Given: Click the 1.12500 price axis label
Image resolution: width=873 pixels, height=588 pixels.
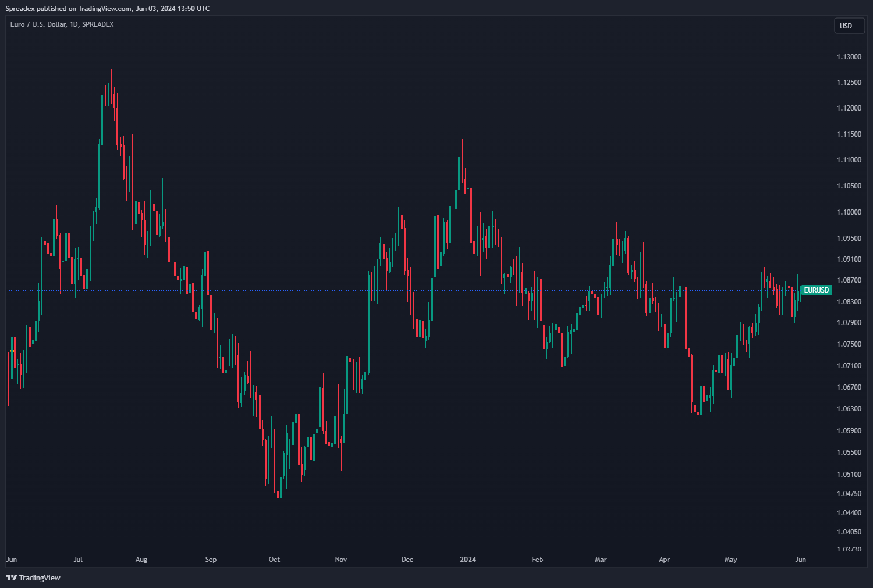Looking at the screenshot, I should coord(849,83).
